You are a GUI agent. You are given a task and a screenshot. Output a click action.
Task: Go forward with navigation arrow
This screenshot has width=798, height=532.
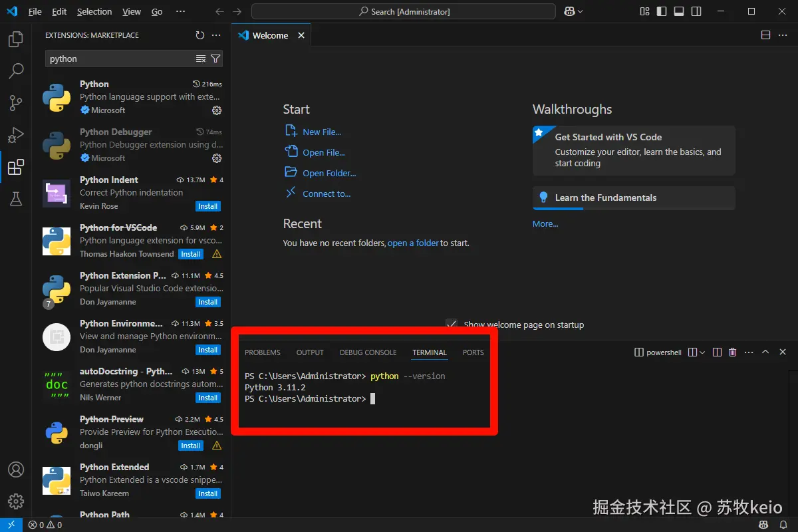click(x=237, y=11)
